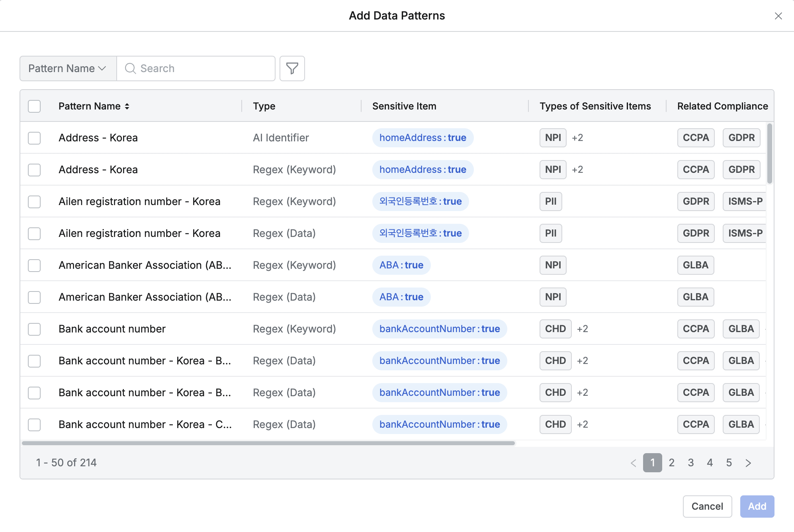The image size is (794, 532).
Task: Go to next page arrow
Action: 748,463
